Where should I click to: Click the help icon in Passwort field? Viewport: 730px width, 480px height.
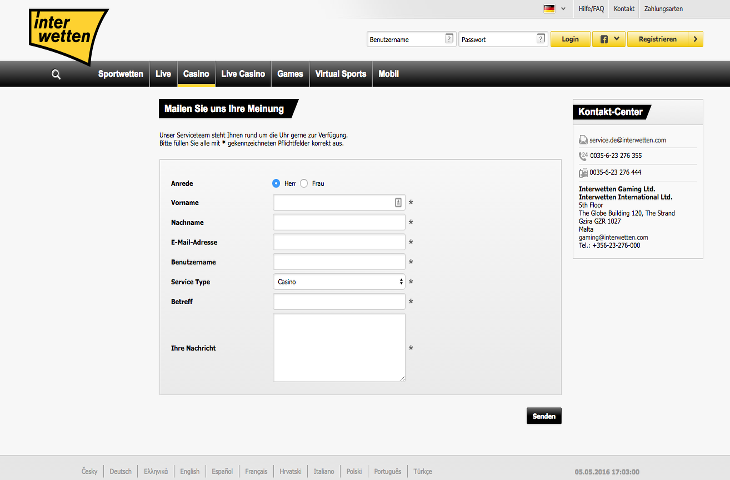pyautogui.click(x=541, y=39)
